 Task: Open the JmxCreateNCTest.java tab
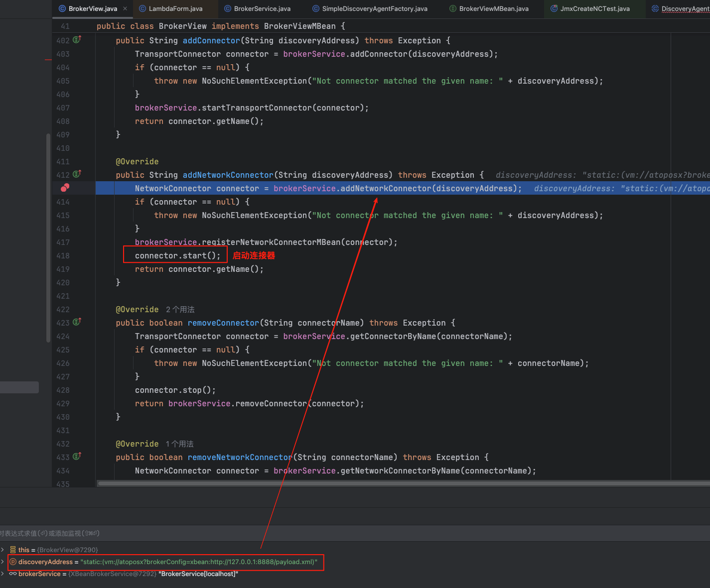click(x=594, y=8)
